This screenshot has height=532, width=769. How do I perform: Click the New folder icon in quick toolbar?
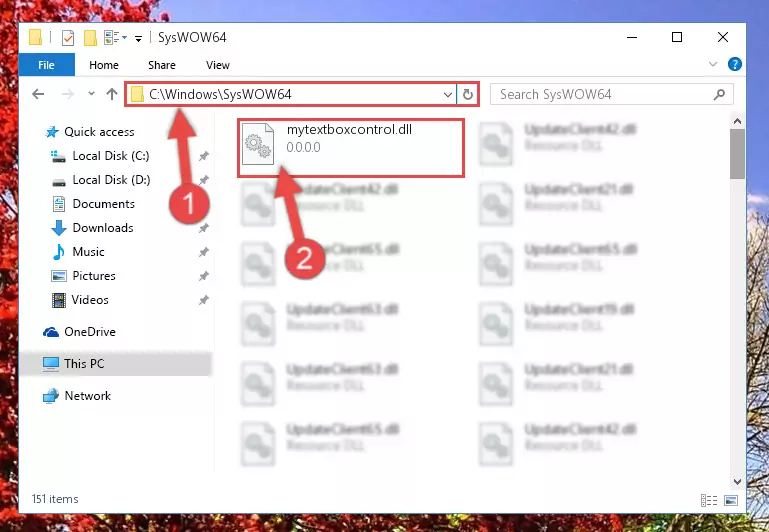[90, 38]
